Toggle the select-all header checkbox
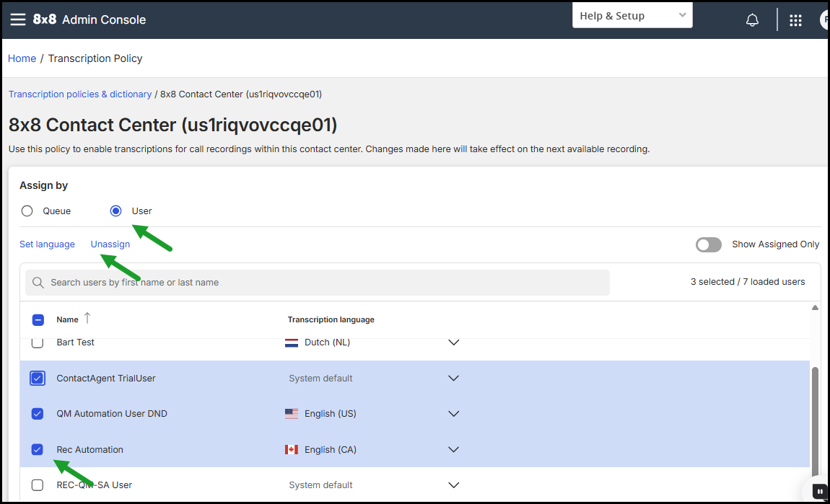Viewport: 830px width, 504px height. pos(38,320)
